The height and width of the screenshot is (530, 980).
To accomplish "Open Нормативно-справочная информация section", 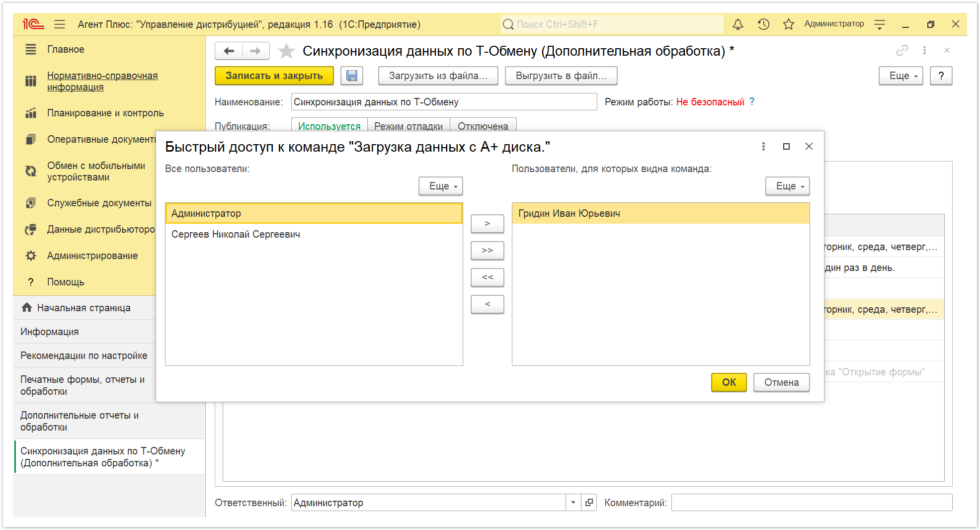I will (102, 81).
